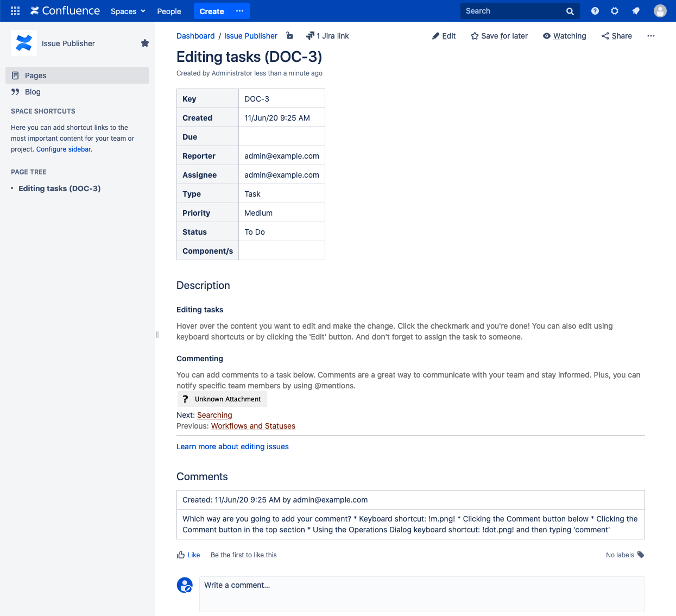The width and height of the screenshot is (676, 616).
Task: Click the Learn more about editing issues link
Action: (x=232, y=447)
